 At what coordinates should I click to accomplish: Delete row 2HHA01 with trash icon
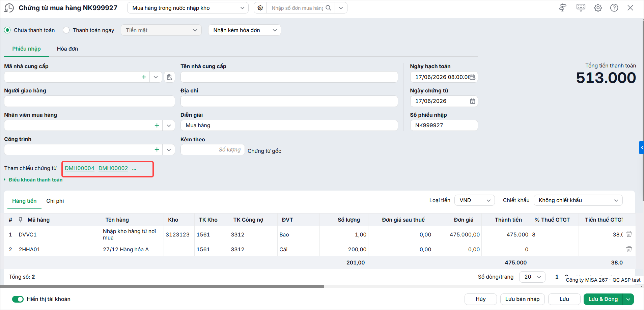pyautogui.click(x=629, y=249)
